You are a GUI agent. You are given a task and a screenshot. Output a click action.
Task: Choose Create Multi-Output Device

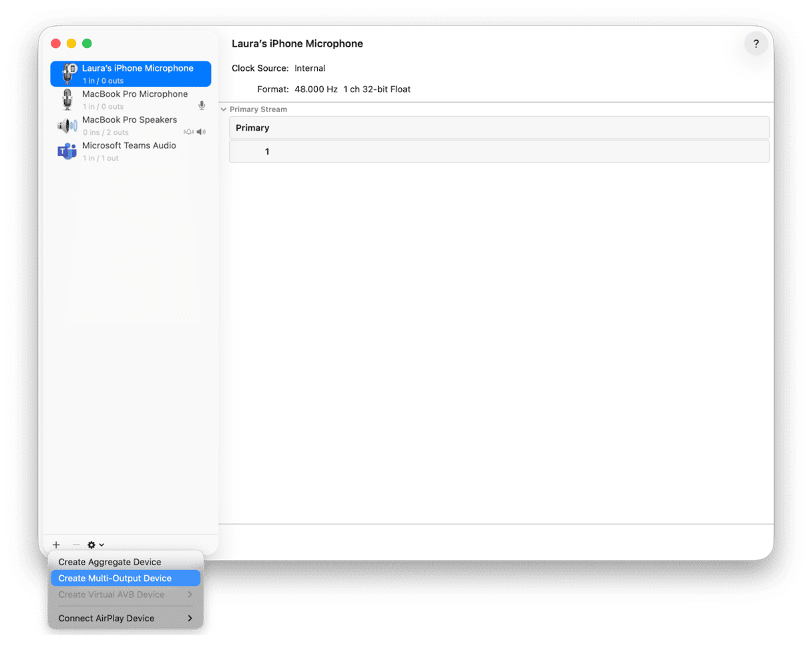126,579
